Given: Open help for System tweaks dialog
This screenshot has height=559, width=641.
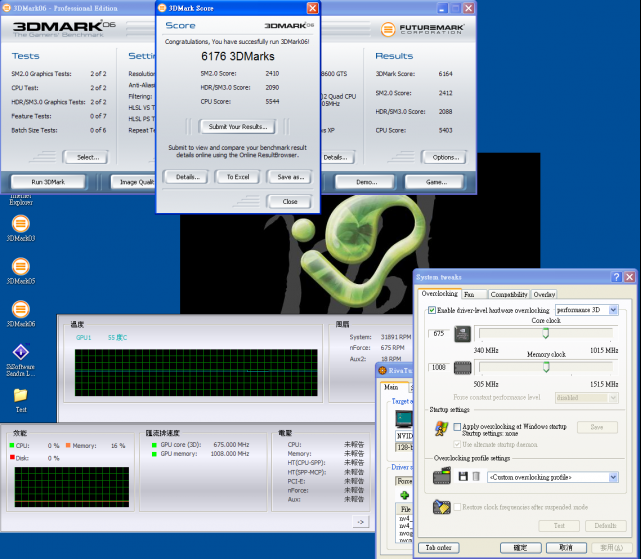Looking at the screenshot, I should tap(616, 277).
